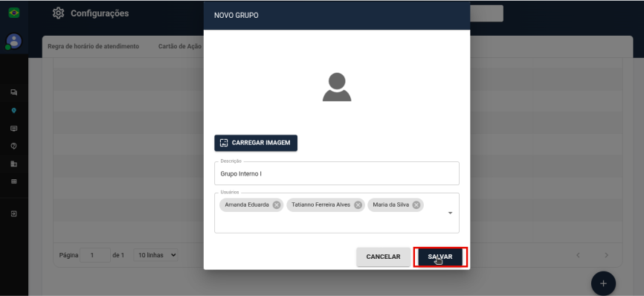
Task: Click the Usuários multi-select field
Action: click(337, 213)
